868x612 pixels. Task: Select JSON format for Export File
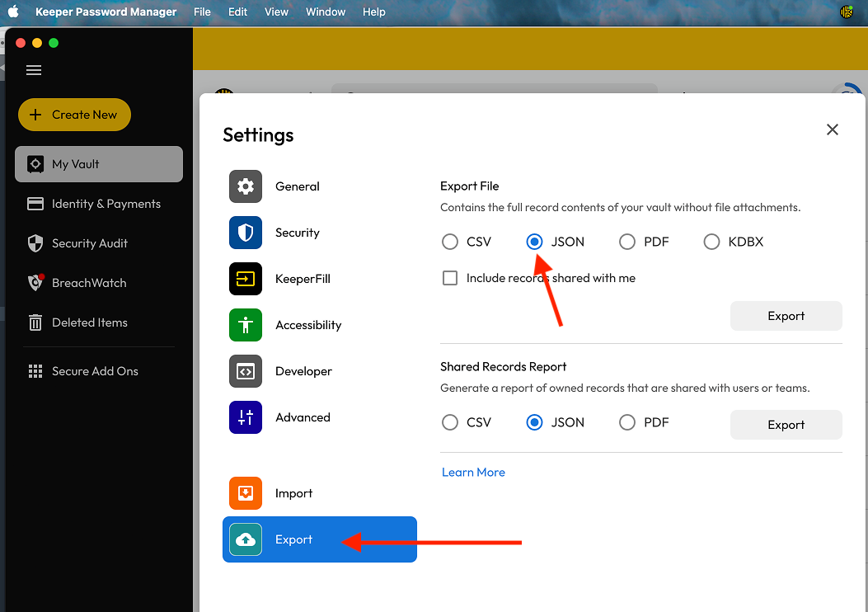click(533, 242)
